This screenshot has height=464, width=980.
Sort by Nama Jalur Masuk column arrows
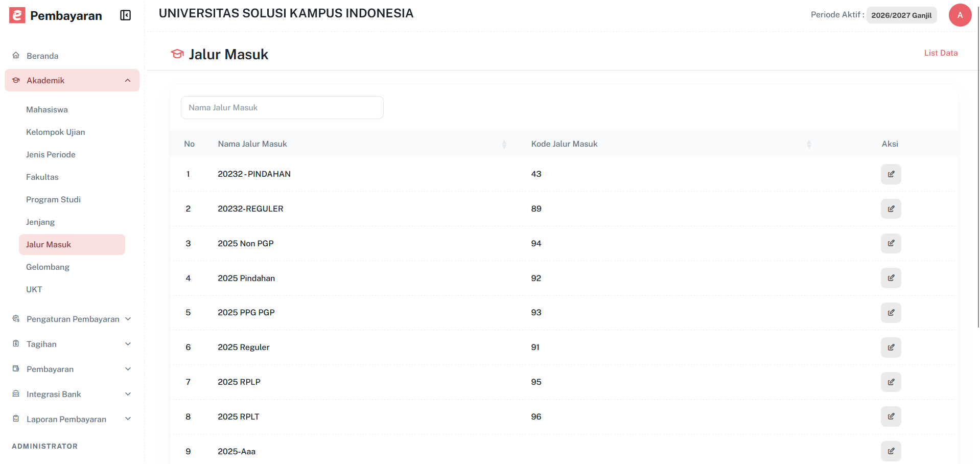pyautogui.click(x=504, y=144)
